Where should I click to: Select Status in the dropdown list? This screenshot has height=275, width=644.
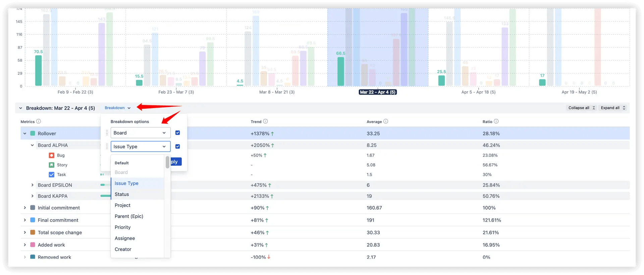pos(138,195)
